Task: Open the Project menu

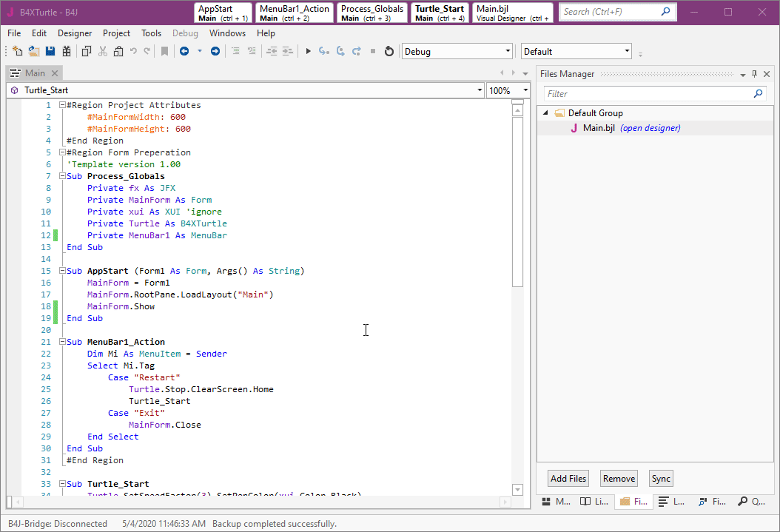Action: [116, 33]
